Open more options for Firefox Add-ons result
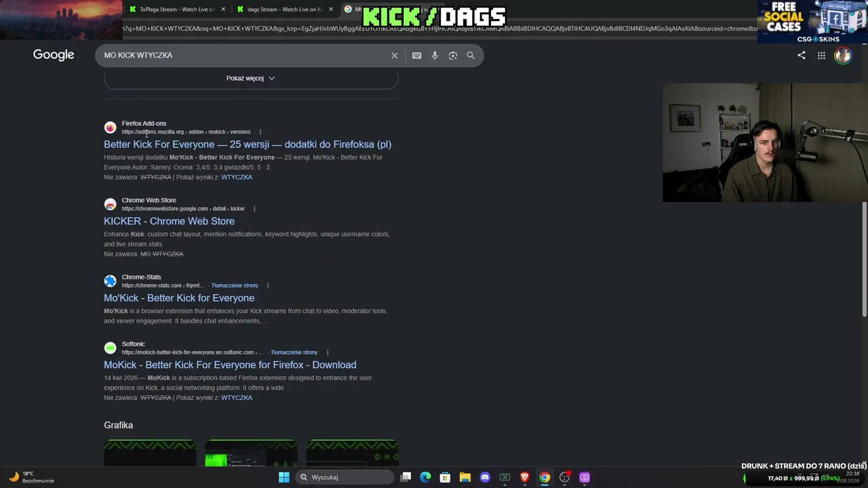 click(x=260, y=132)
